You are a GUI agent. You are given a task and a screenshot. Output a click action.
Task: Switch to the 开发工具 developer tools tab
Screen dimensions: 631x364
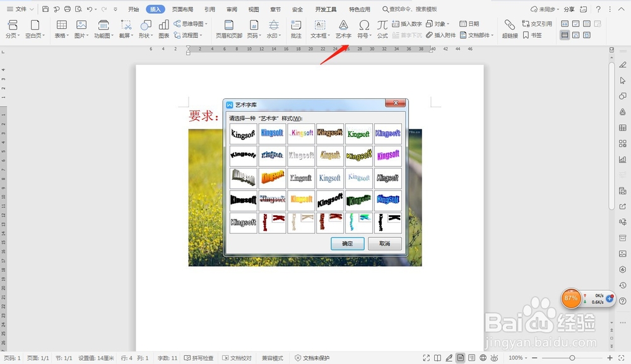[326, 9]
